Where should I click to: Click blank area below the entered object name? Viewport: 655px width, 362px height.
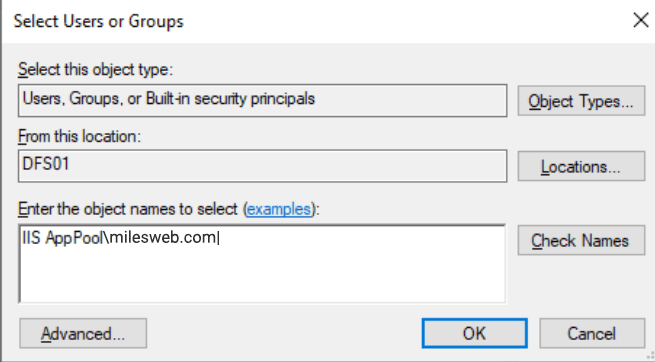pos(262,276)
